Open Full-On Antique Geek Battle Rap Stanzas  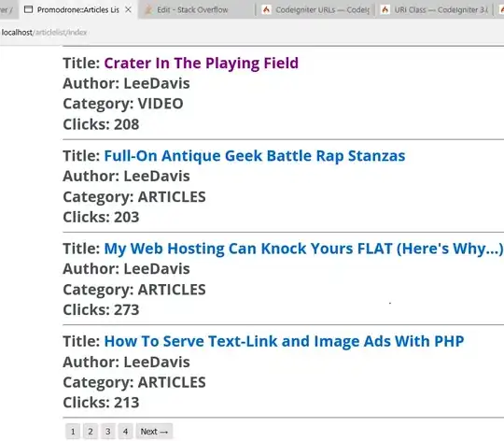(x=255, y=156)
